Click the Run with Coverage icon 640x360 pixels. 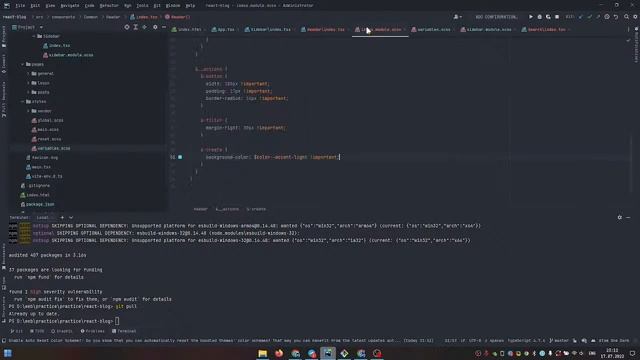point(548,17)
